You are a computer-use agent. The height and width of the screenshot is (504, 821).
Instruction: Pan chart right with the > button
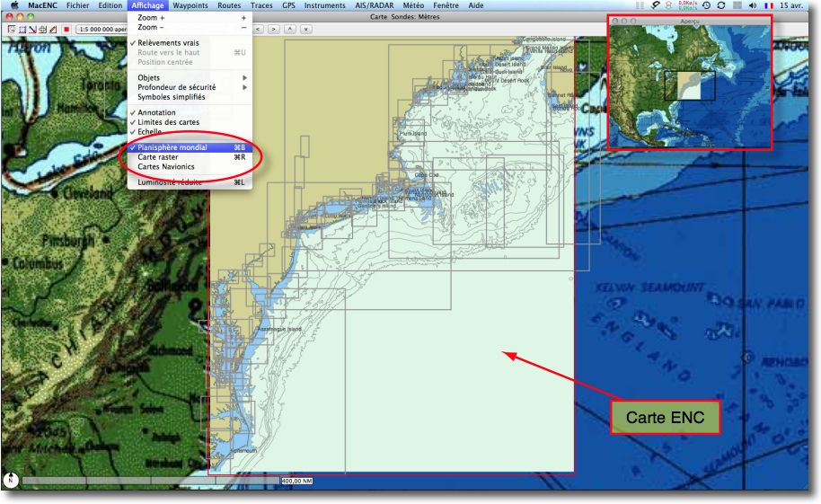point(273,30)
